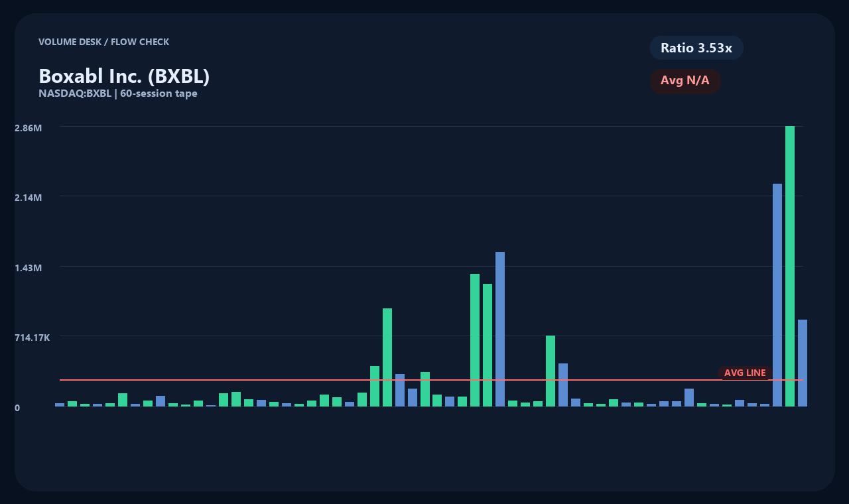Click the 2.86M axis label

(29, 127)
